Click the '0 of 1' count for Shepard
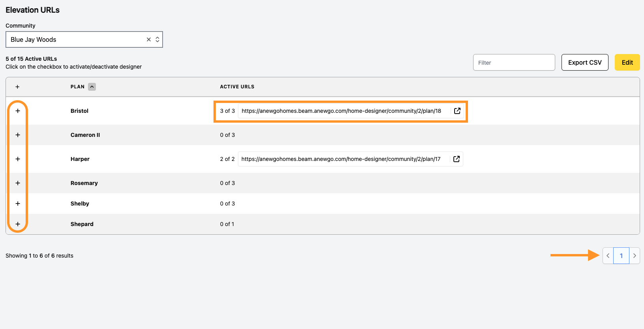The image size is (644, 329). click(227, 224)
